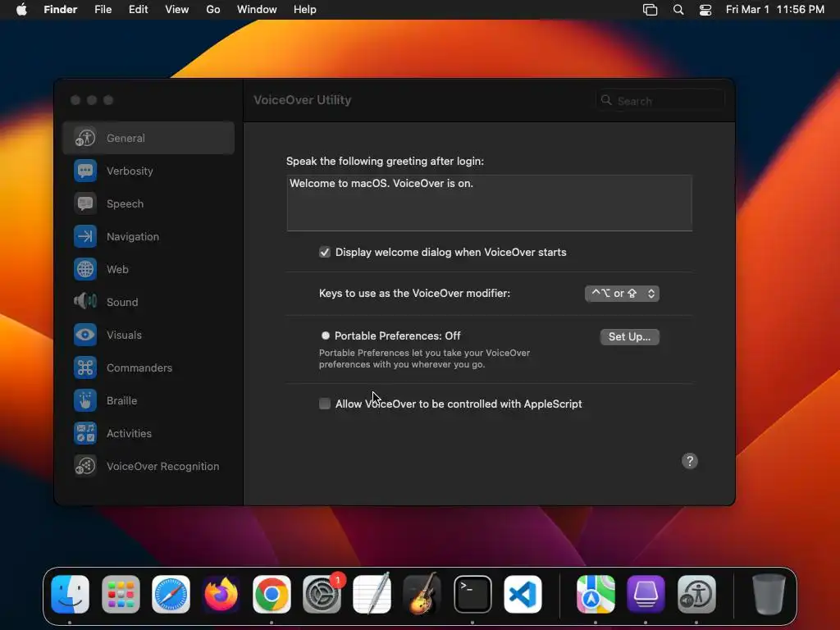840x630 pixels.
Task: Click the Portable Preferences: Off label
Action: pyautogui.click(x=398, y=336)
